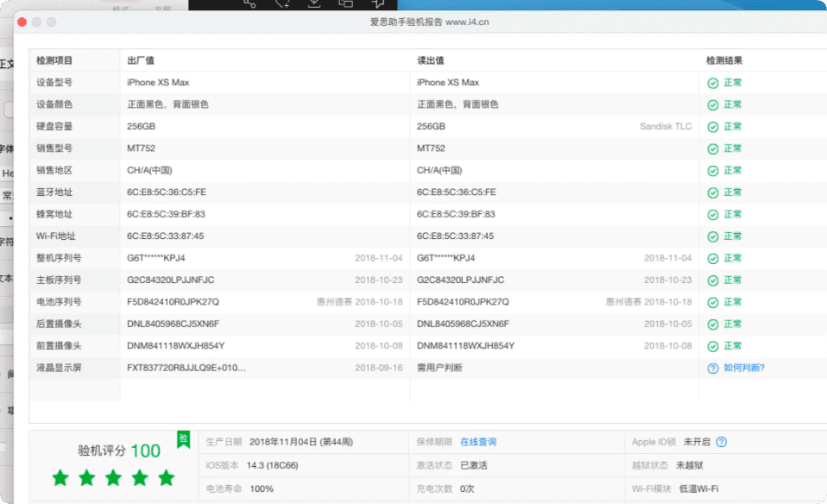The width and height of the screenshot is (827, 504).
Task: Click the 检测结果 column header
Action: [723, 60]
